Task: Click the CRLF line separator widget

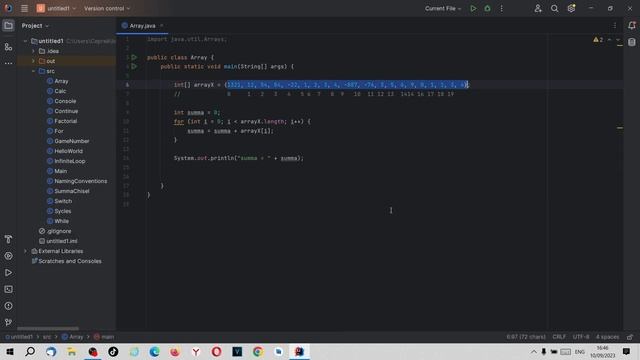Action: point(559,337)
